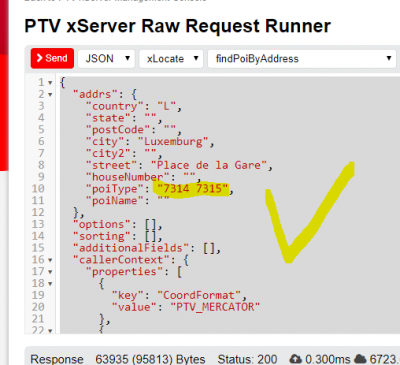
Task: Collapse the root object fold arrow on line 1
Action: point(50,83)
